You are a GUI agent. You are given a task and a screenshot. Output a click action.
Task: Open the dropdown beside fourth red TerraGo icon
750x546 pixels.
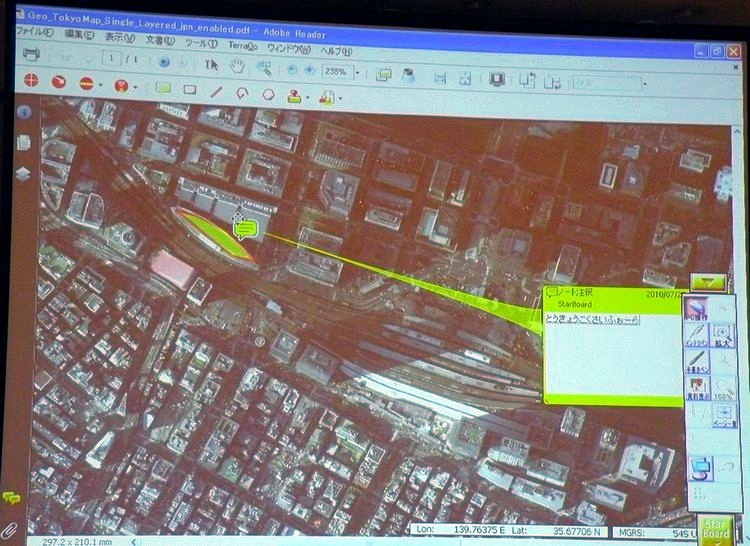[x=135, y=87]
